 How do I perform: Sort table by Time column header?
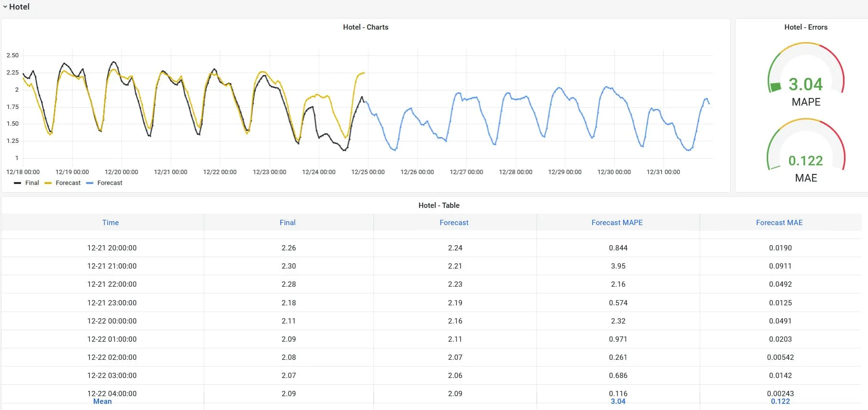coord(110,223)
